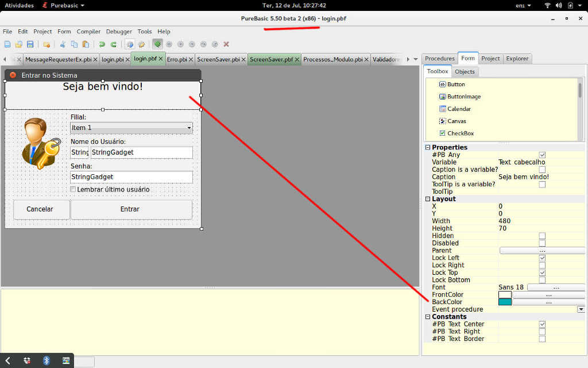Screen dimensions: 588x368
Task: Switch to the Objects tab
Action: (465, 72)
